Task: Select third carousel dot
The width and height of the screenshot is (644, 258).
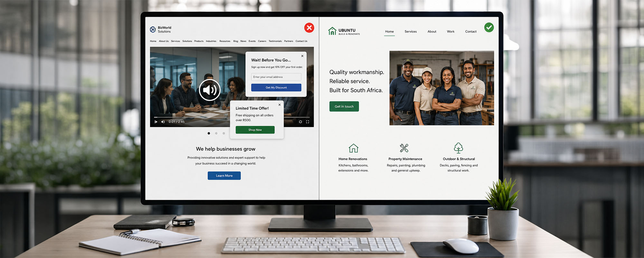Action: click(224, 133)
